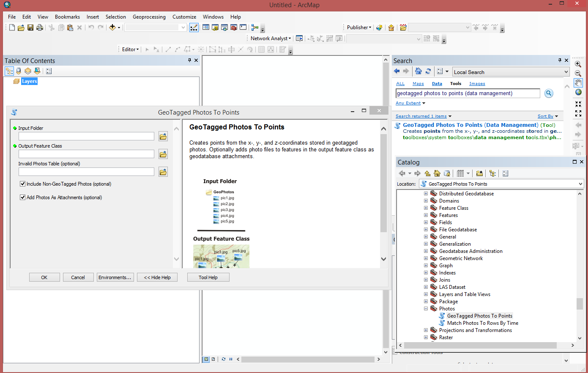
Task: Click List By Source icon
Action: pos(19,71)
